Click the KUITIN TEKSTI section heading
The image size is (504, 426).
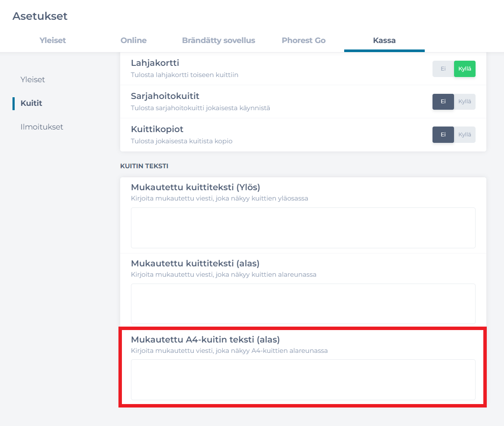coord(144,166)
